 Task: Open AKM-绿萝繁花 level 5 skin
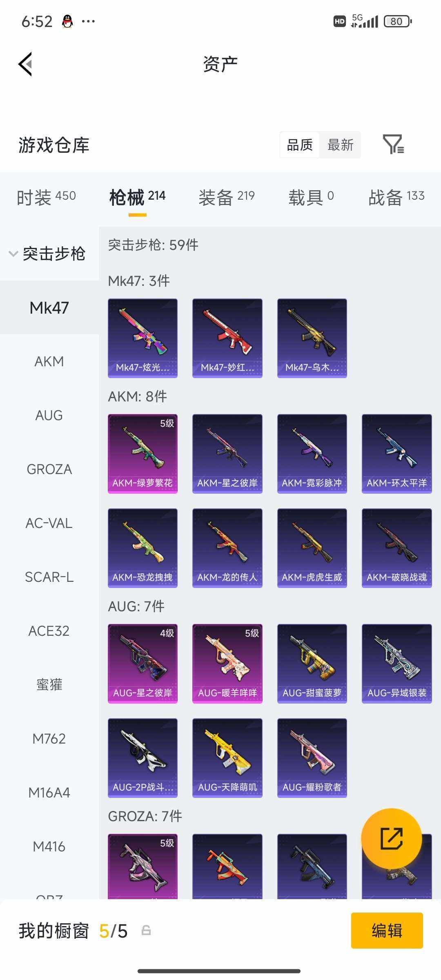point(143,454)
